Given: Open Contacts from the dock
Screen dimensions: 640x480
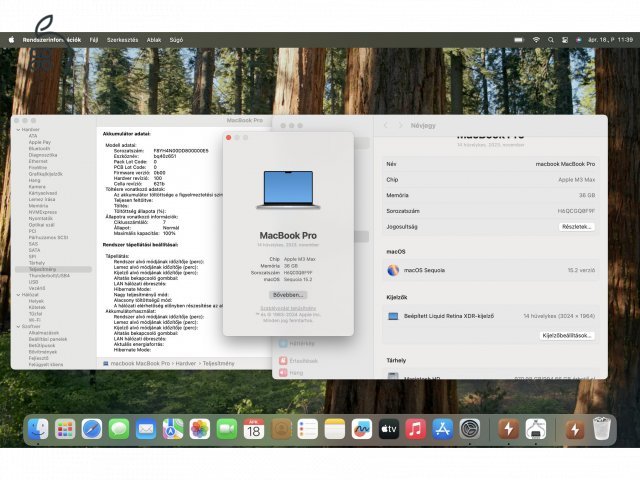Looking at the screenshot, I should [281, 429].
